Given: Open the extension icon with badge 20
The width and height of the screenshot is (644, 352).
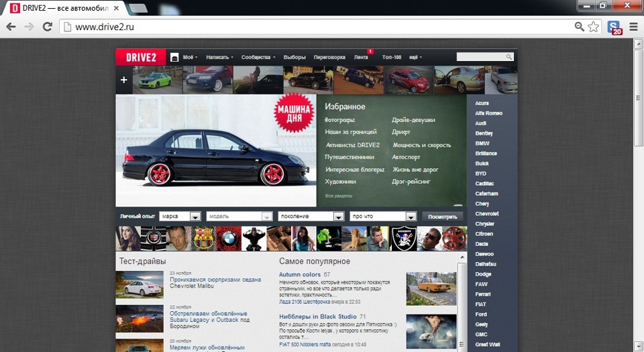Looking at the screenshot, I should [x=614, y=27].
